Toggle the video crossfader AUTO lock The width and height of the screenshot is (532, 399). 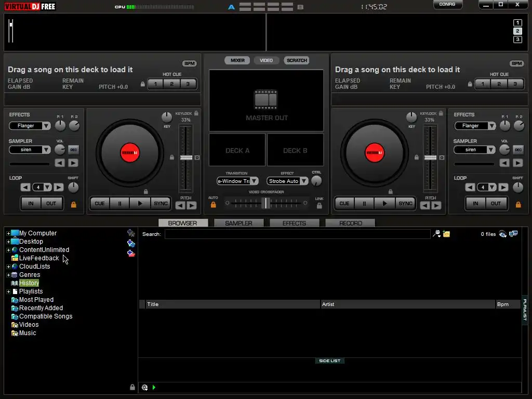(x=213, y=205)
